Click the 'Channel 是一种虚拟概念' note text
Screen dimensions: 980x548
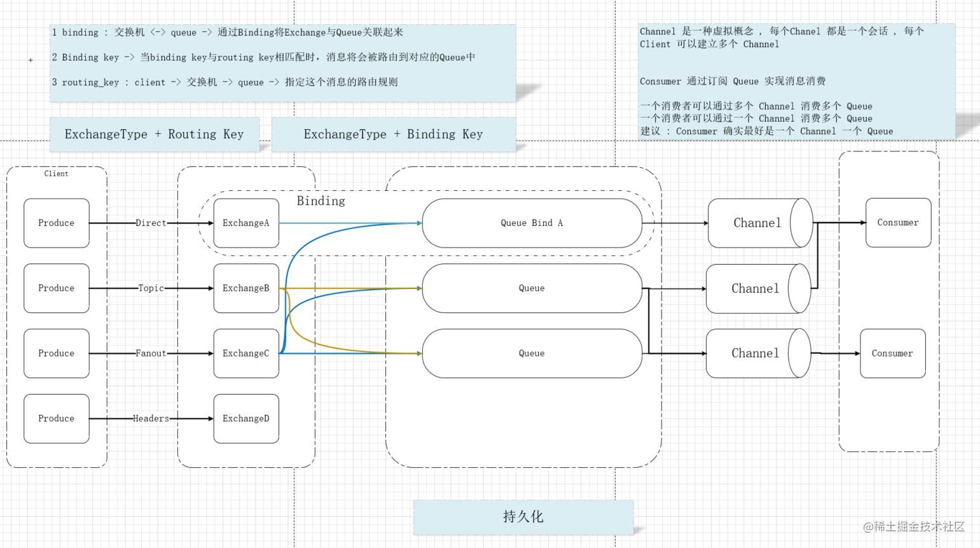(x=782, y=38)
